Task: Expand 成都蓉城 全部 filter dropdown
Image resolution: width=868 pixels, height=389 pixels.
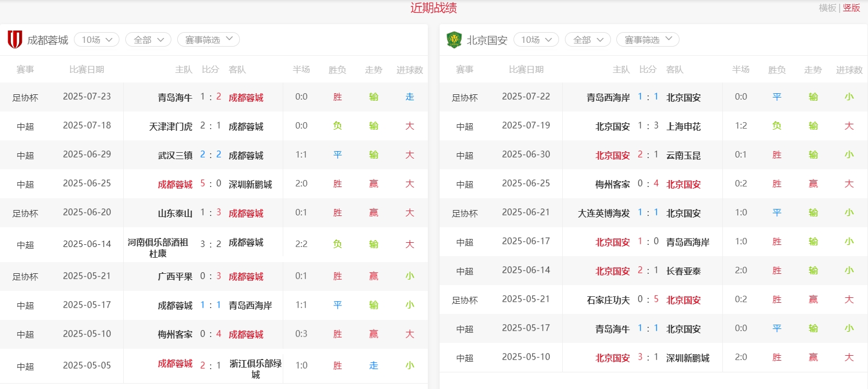Action: pyautogui.click(x=148, y=40)
